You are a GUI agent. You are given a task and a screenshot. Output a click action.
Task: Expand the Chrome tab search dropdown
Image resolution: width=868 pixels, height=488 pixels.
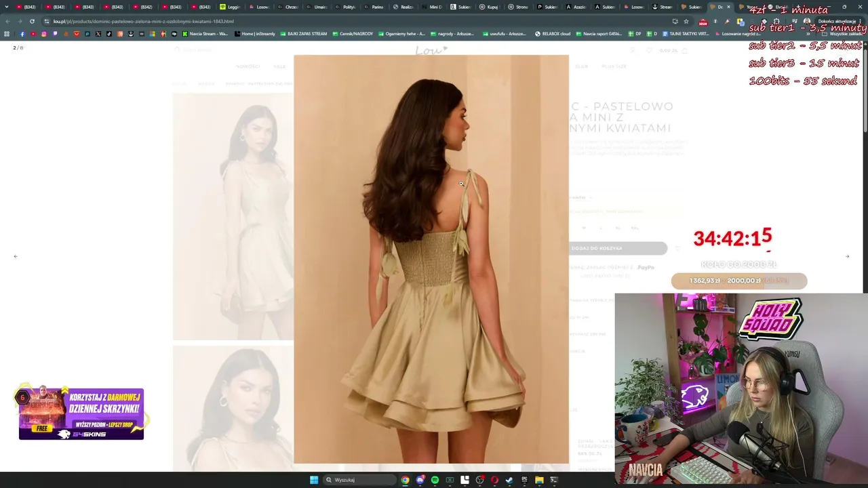[x=7, y=7]
